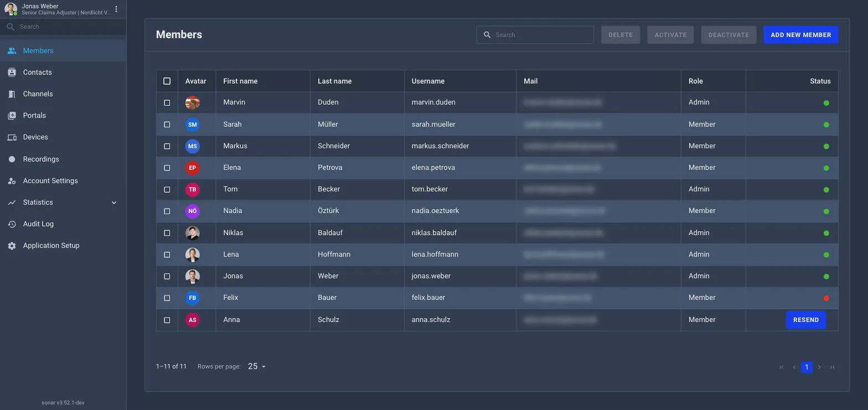Go to the next page arrow
The width and height of the screenshot is (868, 410).
820,367
